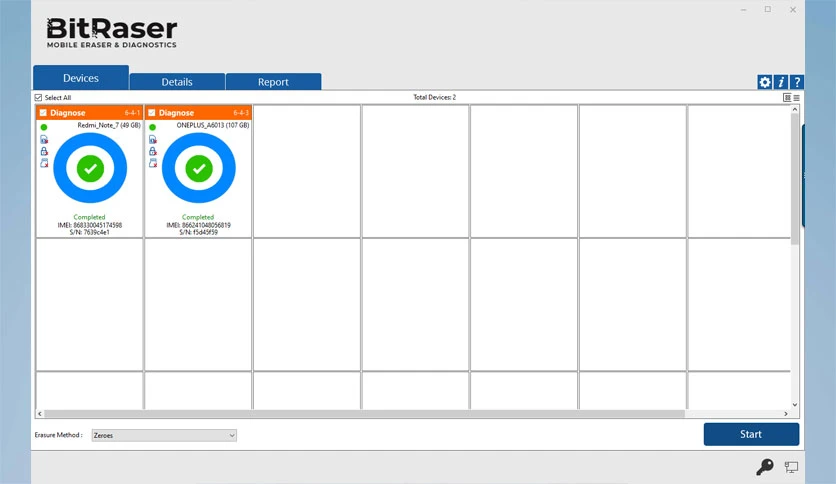836x484 pixels.
Task: Close the BitRaser window
Action: tap(793, 10)
